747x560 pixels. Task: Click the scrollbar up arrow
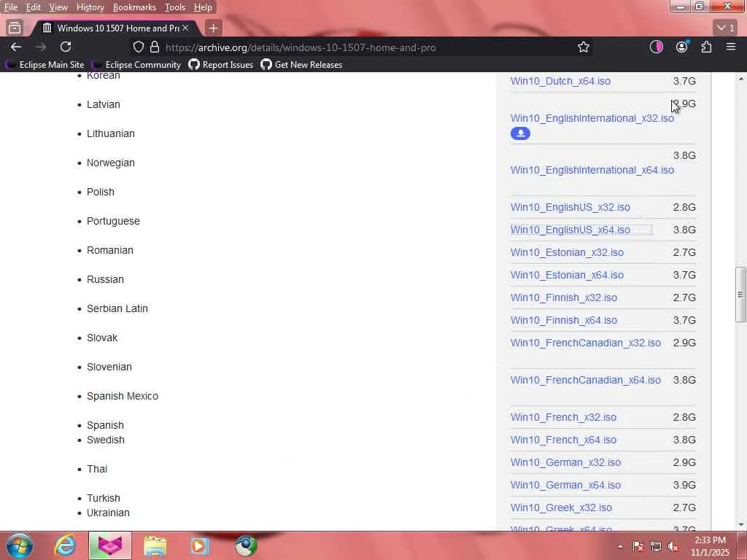point(740,79)
